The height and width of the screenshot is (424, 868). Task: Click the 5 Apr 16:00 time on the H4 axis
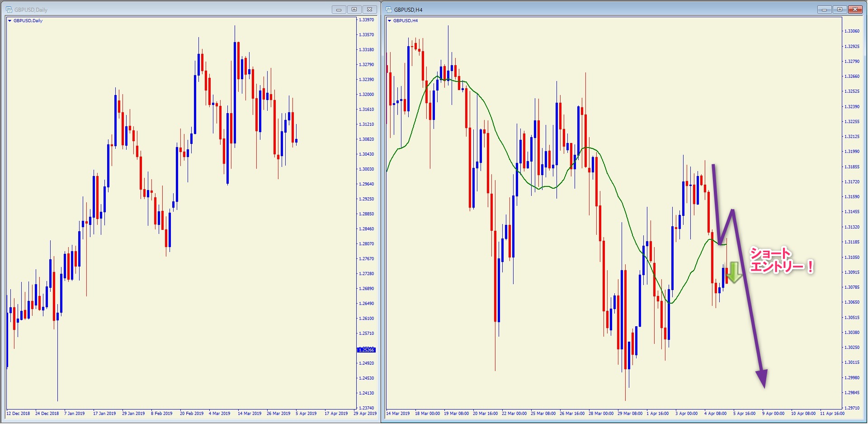point(744,414)
